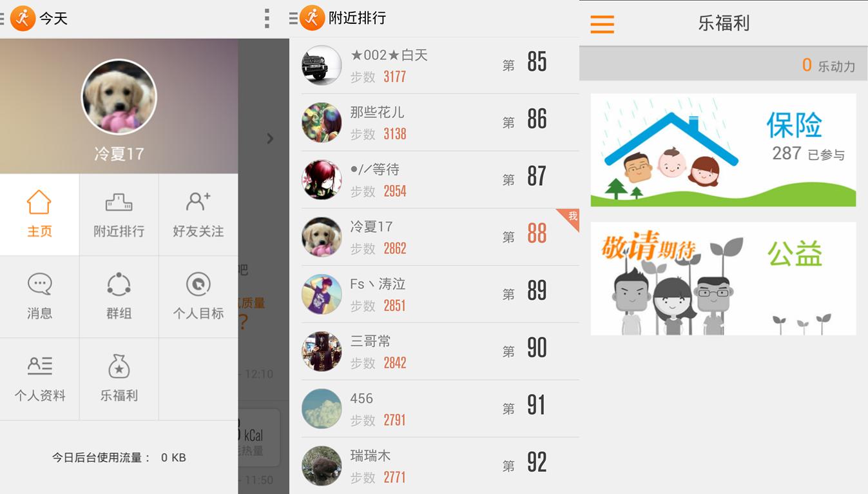This screenshot has width=868, height=494.
Task: Open the 保险 insurance banner
Action: coord(723,150)
